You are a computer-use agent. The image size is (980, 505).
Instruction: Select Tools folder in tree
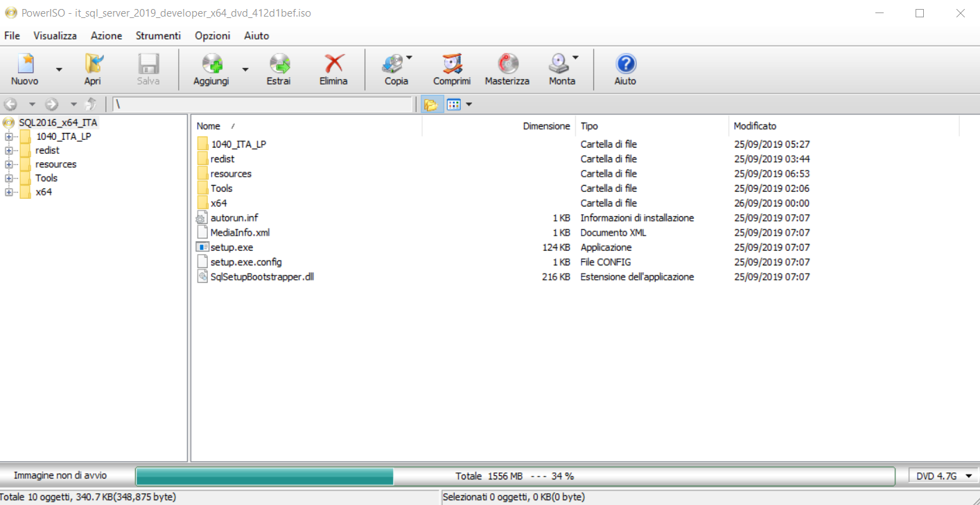(x=46, y=178)
